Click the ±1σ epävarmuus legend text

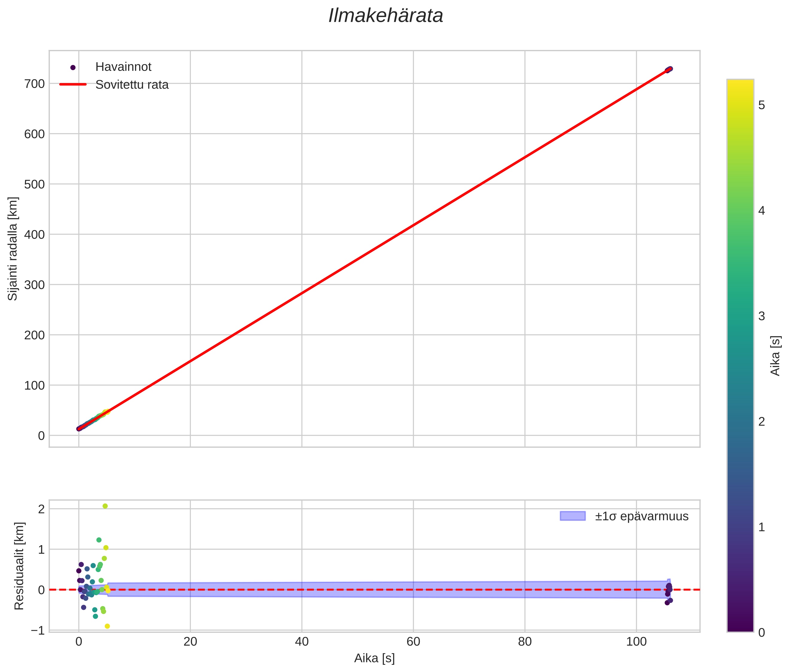point(641,516)
